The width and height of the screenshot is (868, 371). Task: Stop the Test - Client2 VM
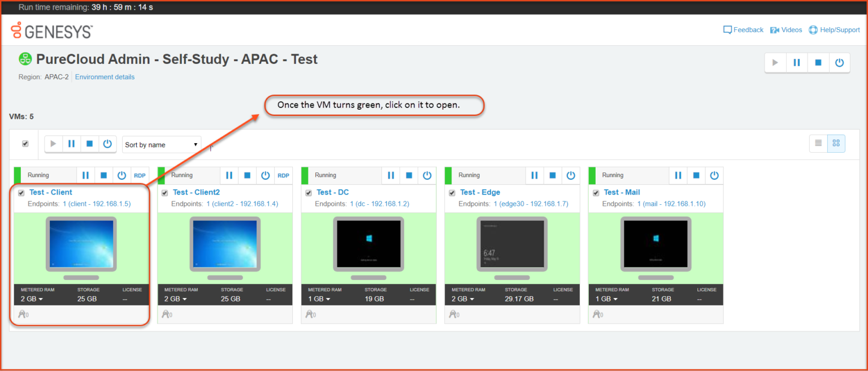tap(247, 175)
